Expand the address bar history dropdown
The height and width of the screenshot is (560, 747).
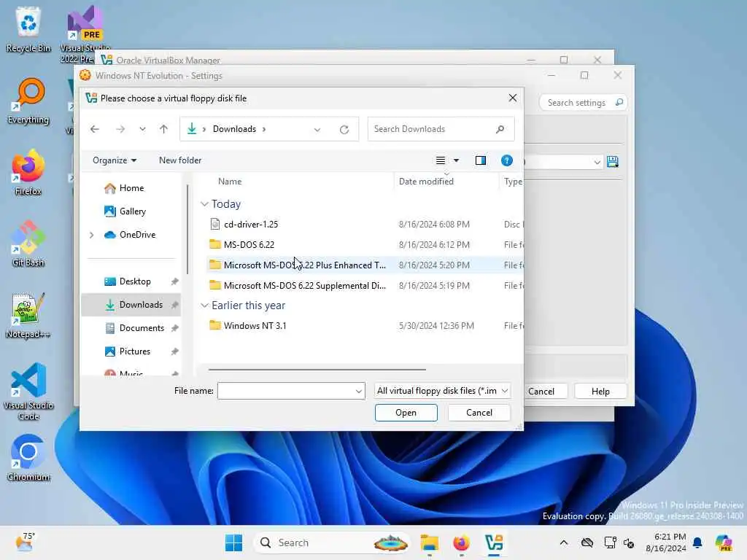coord(317,130)
